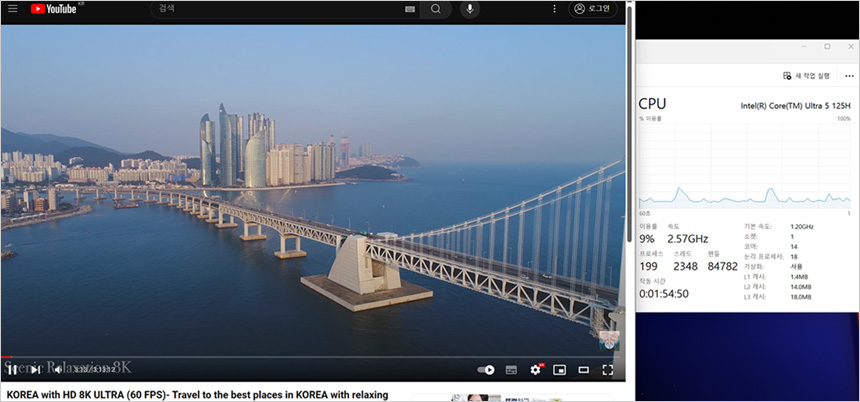Click the 2.57GHz speed value
The height and width of the screenshot is (402, 860).
pyautogui.click(x=687, y=239)
